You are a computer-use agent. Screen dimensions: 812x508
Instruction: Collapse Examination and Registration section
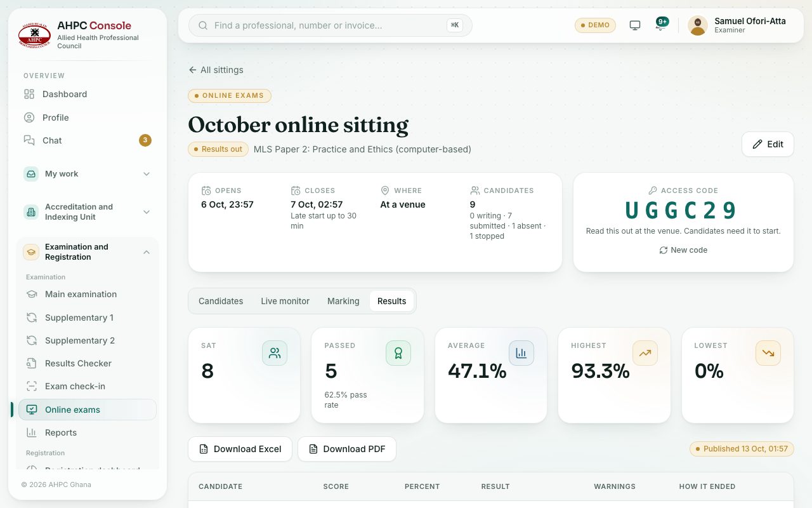coord(88,252)
